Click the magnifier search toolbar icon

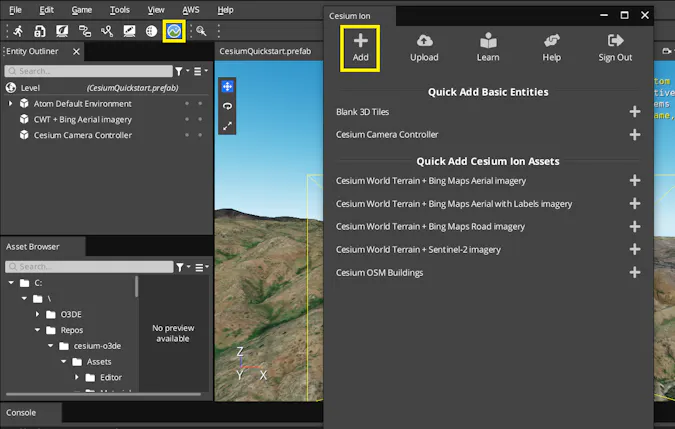201,31
